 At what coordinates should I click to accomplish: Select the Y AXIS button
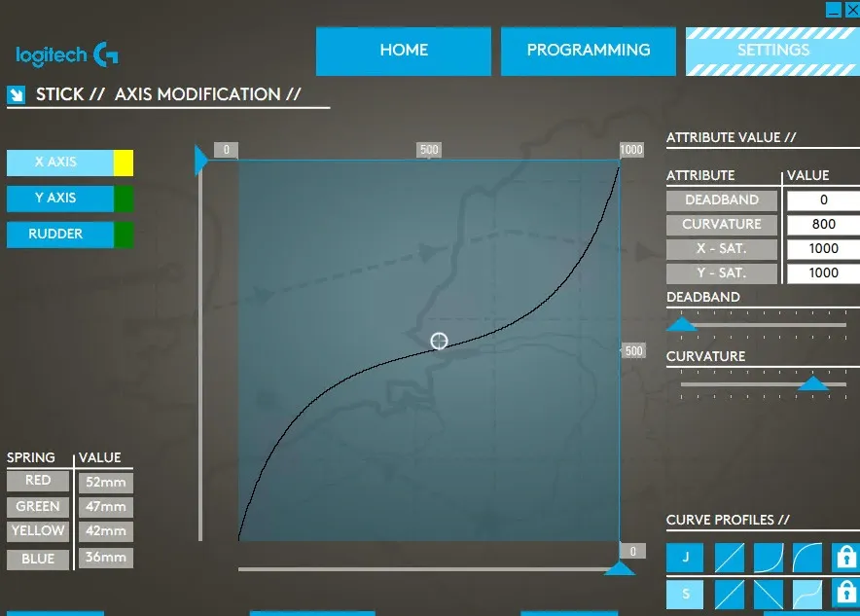point(59,199)
